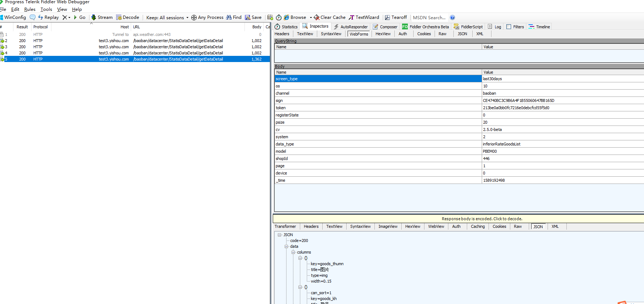Open the Tools menu
This screenshot has height=304, width=644.
pos(46,9)
